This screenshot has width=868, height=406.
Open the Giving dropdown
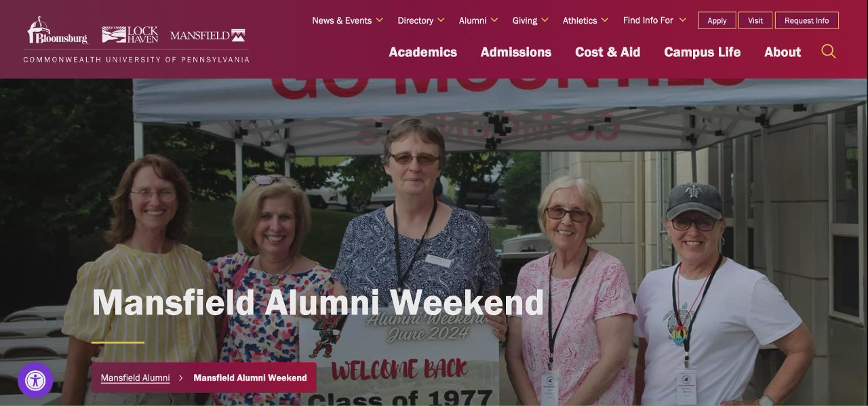click(530, 20)
